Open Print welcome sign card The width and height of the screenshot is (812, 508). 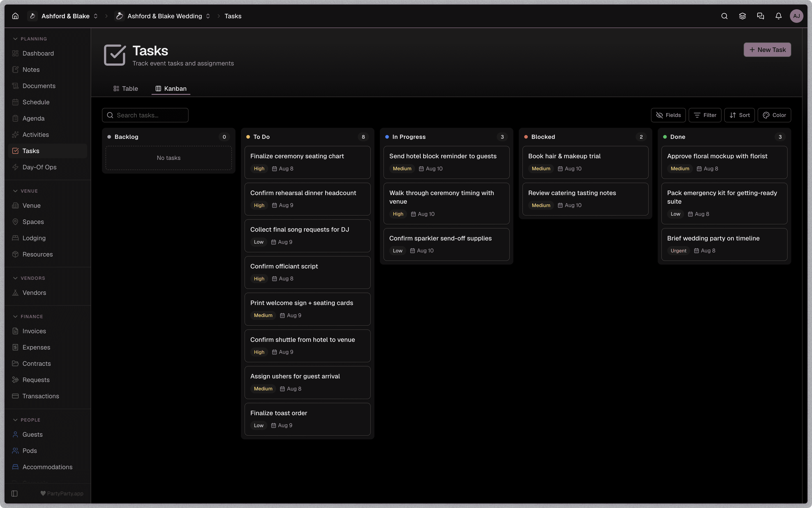click(x=307, y=309)
